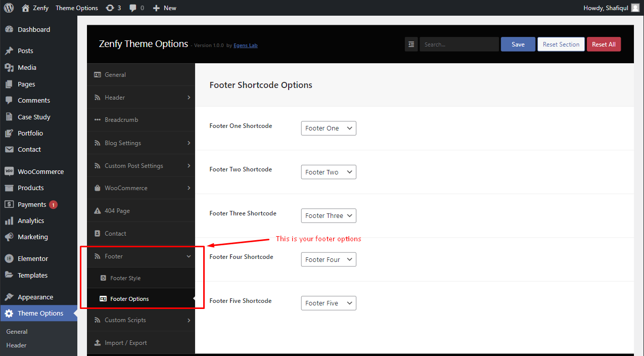Expand the Header section chevron
This screenshot has height=356, width=644.
point(189,98)
